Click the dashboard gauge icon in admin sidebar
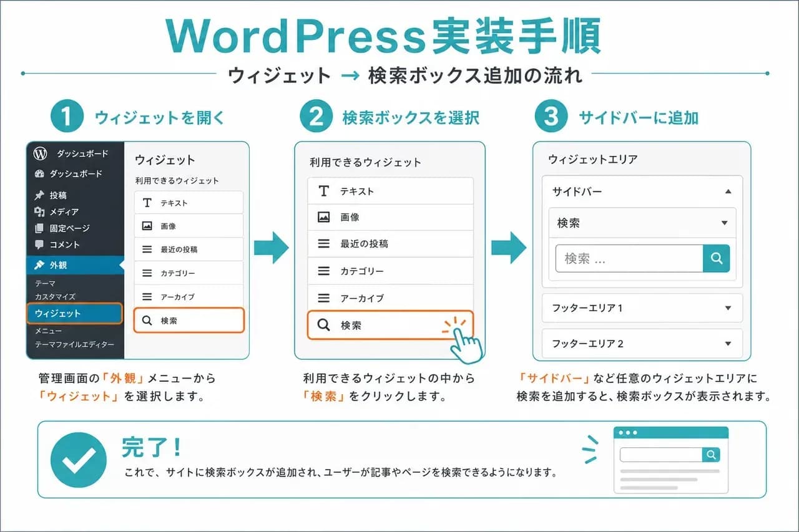The width and height of the screenshot is (799, 532). point(40,174)
